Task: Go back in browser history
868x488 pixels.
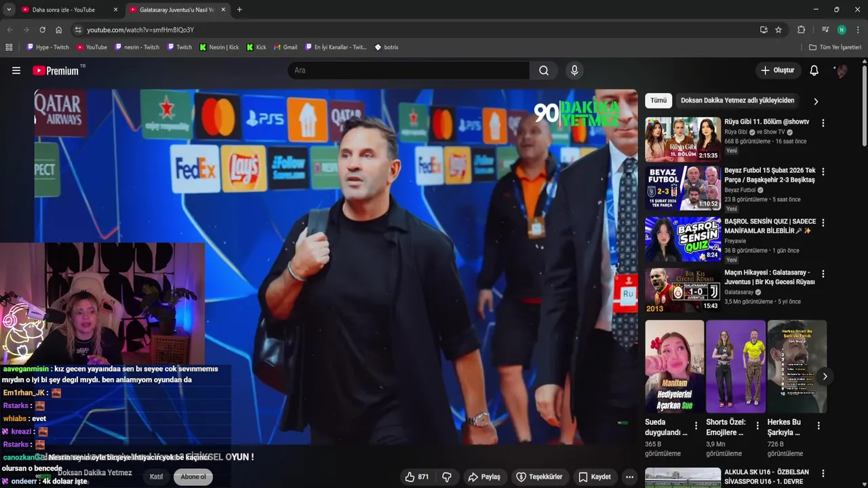Action: [9, 30]
